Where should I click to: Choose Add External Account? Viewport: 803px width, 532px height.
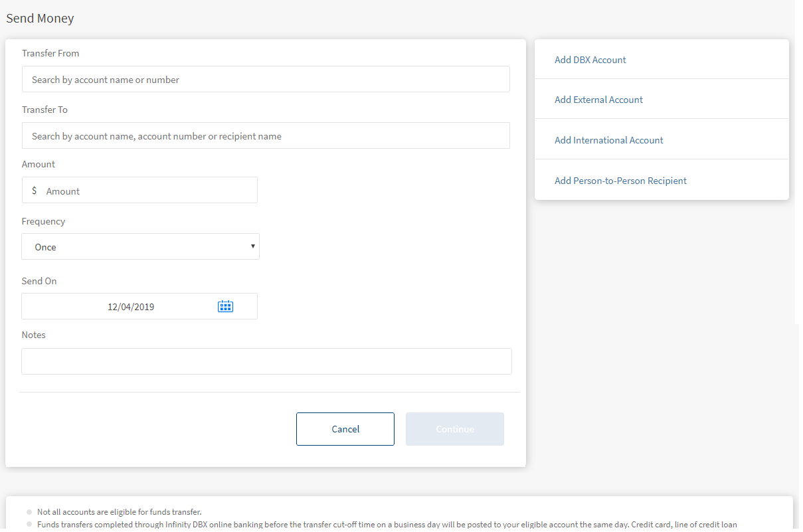tap(598, 100)
